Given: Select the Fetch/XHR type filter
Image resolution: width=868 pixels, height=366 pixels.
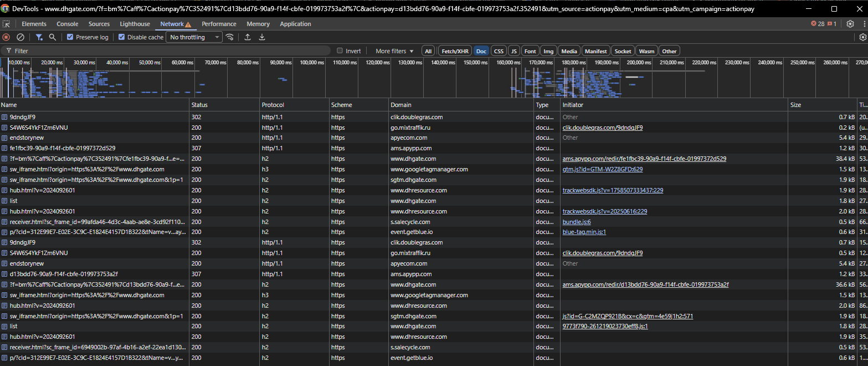Looking at the screenshot, I should (x=455, y=51).
